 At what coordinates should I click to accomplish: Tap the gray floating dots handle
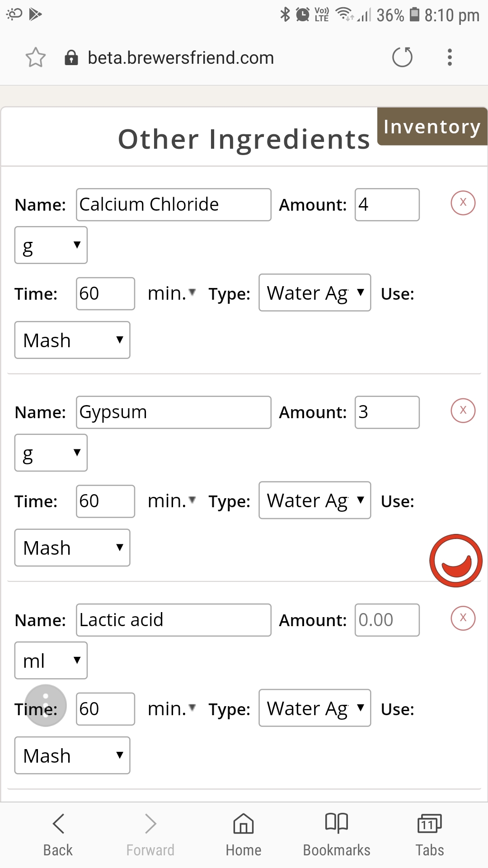tap(46, 706)
